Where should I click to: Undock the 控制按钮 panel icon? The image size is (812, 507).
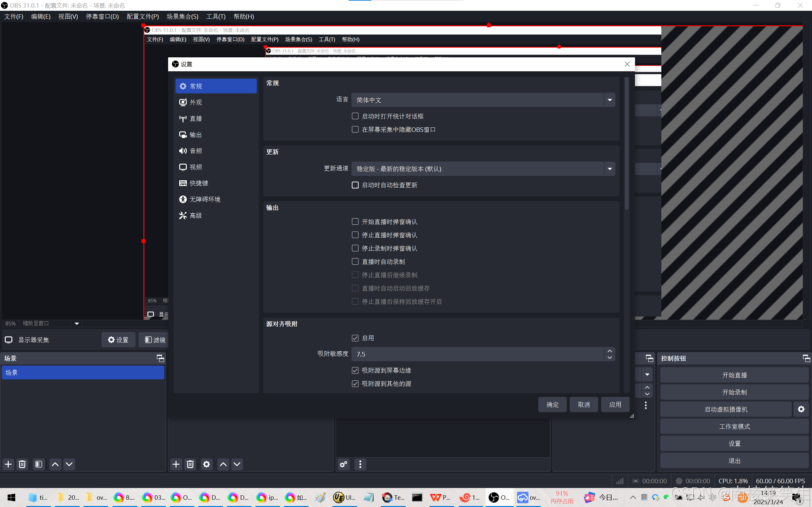pos(806,358)
